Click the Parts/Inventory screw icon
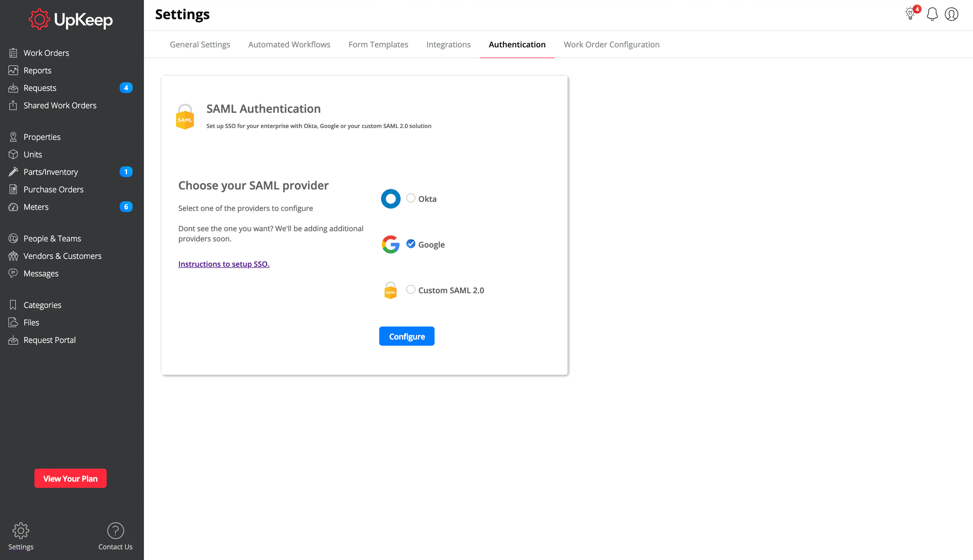Screen dimensions: 973x560 14,172
